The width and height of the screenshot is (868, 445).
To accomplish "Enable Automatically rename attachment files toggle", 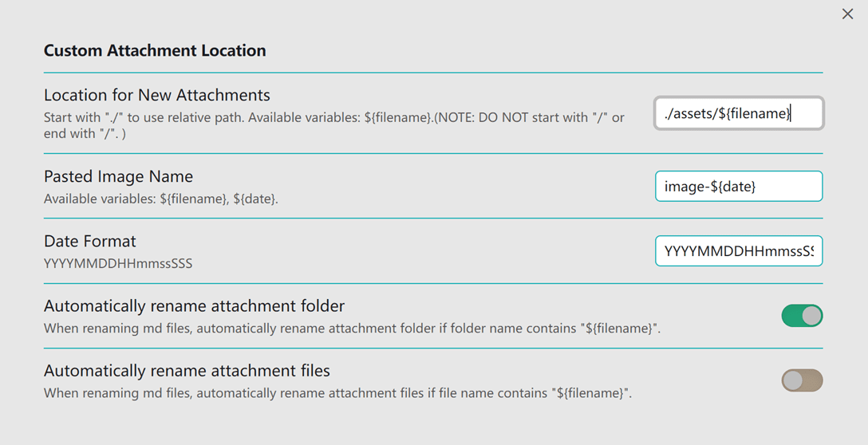I will (x=802, y=380).
